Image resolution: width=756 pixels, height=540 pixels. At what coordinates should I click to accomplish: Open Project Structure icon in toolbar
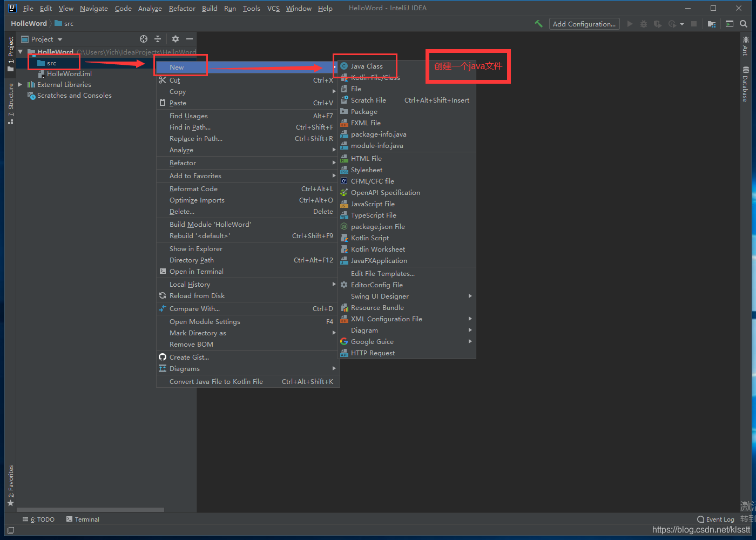pyautogui.click(x=712, y=24)
